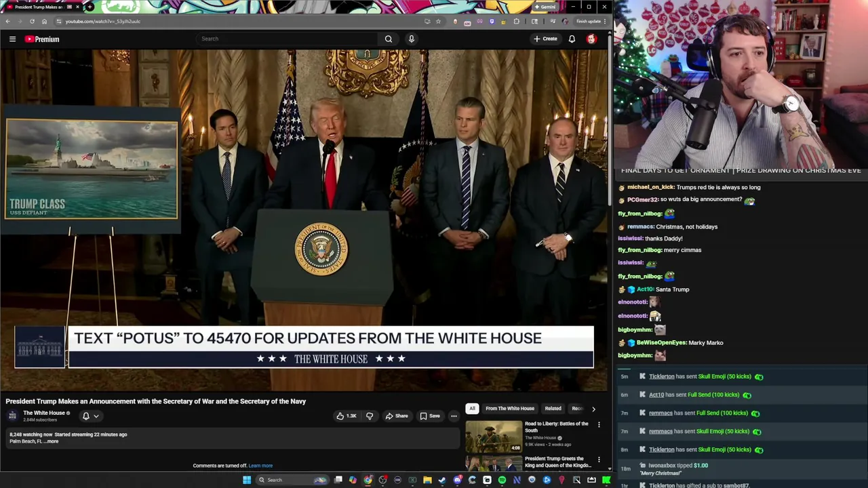Bookmark this page with star icon
Viewport: 868px width, 488px height.
pyautogui.click(x=438, y=21)
